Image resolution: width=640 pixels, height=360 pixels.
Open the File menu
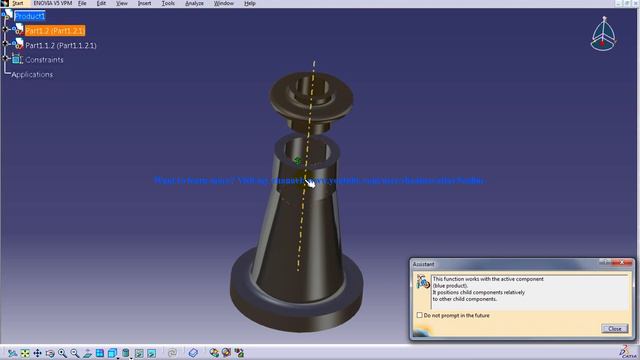click(x=82, y=3)
